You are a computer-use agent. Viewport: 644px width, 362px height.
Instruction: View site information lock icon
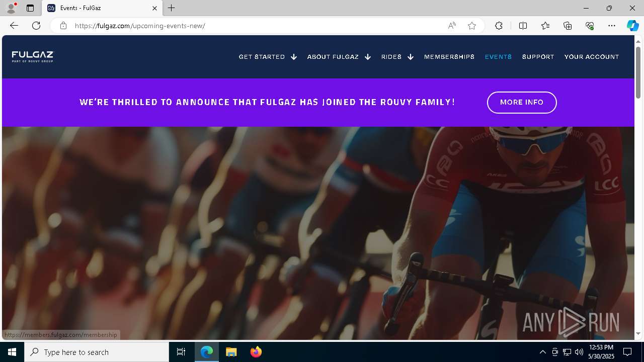(x=63, y=26)
